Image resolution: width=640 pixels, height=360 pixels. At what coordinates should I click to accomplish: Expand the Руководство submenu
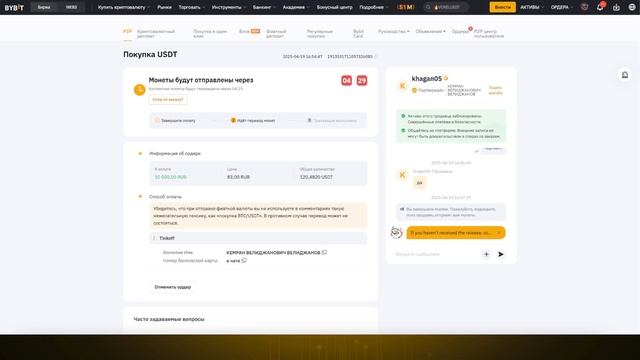(393, 31)
